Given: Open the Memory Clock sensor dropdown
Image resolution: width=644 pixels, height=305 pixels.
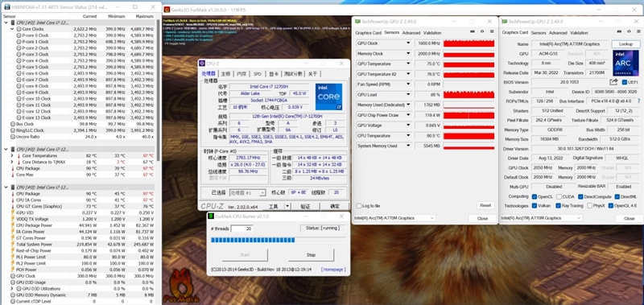Looking at the screenshot, I should click(408, 53).
